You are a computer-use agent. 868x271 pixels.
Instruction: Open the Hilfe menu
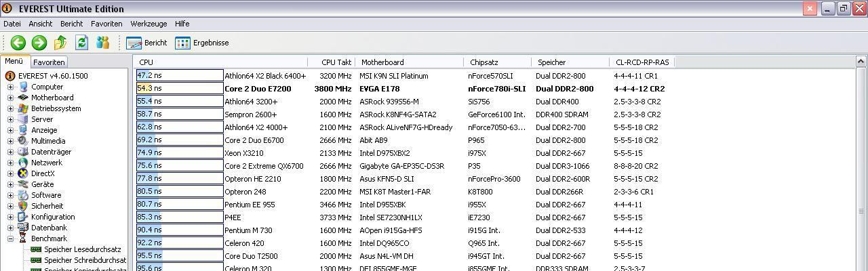click(182, 24)
